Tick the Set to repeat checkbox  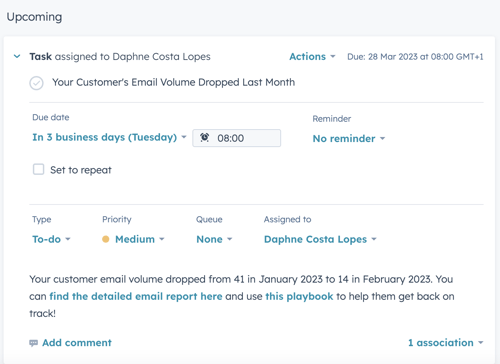coord(38,169)
